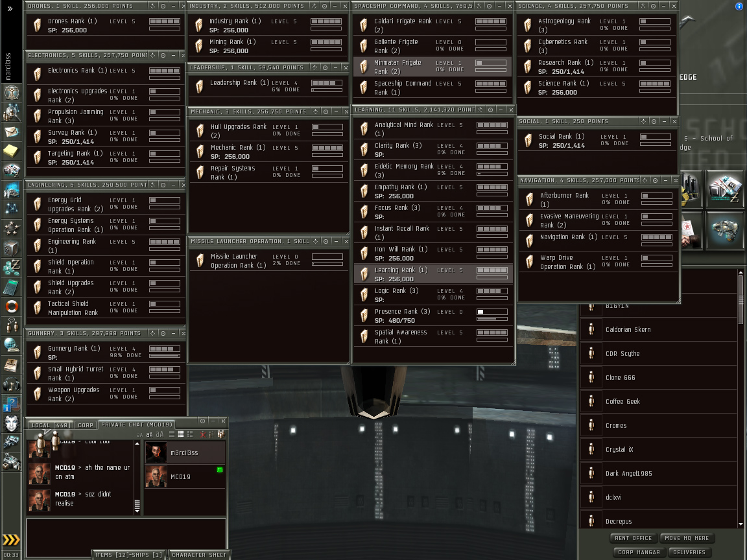Viewport: 747px width, 560px height.
Task: Select small chat font size
Action: point(139,435)
